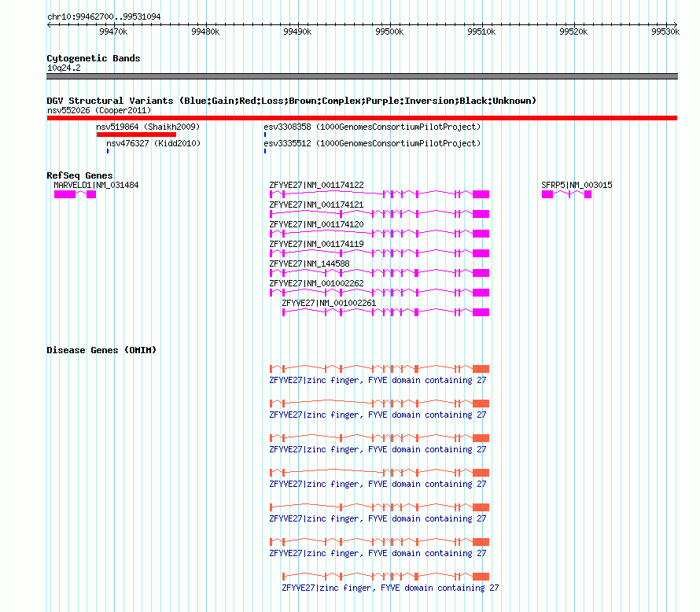Click the 10q24.2 band label
Image resolution: width=700 pixels, height=612 pixels.
64,68
